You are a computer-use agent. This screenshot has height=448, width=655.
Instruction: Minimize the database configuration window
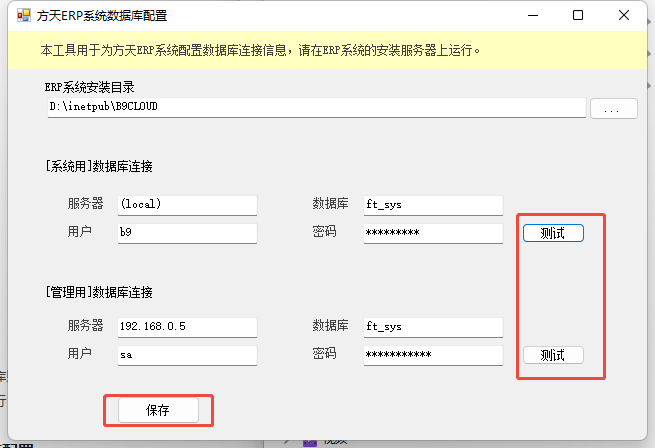[533, 15]
